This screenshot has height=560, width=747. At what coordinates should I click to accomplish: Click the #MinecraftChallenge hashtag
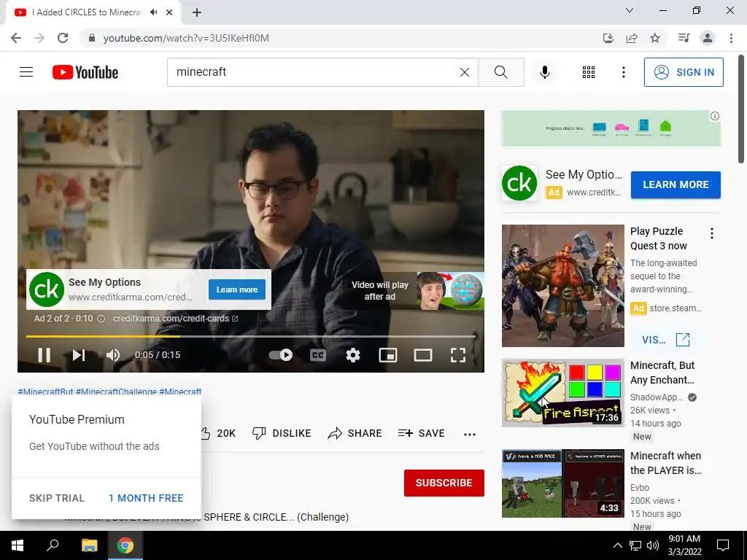pos(116,392)
